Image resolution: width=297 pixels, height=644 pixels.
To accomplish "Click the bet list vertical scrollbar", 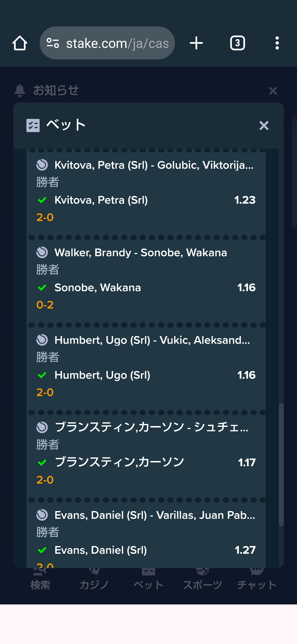I will tap(281, 465).
